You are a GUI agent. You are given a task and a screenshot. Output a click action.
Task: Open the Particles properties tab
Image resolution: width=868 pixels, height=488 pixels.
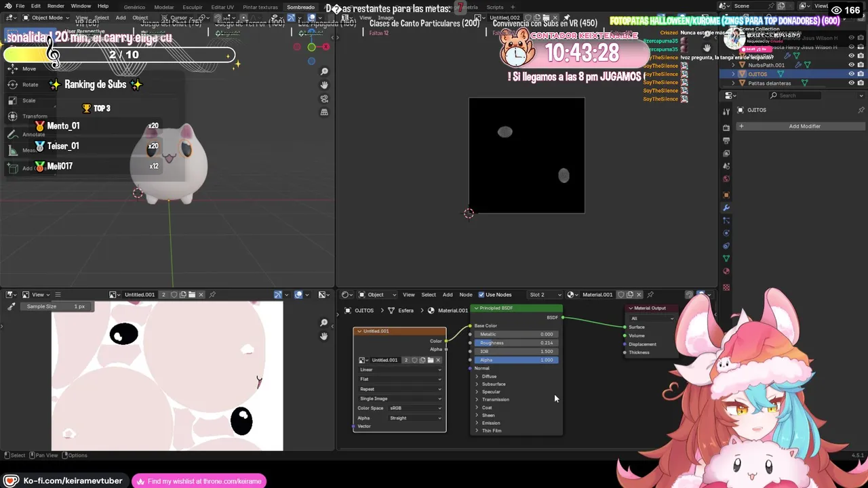click(x=726, y=221)
